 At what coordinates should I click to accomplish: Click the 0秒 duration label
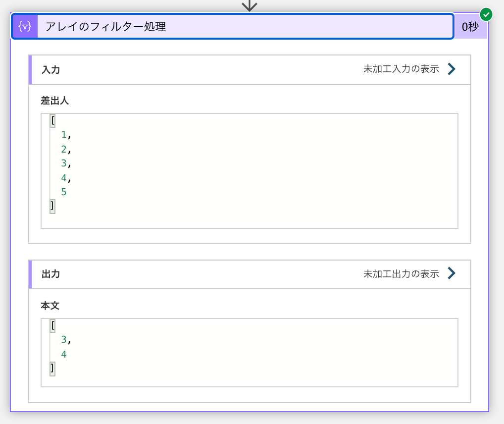click(x=470, y=27)
